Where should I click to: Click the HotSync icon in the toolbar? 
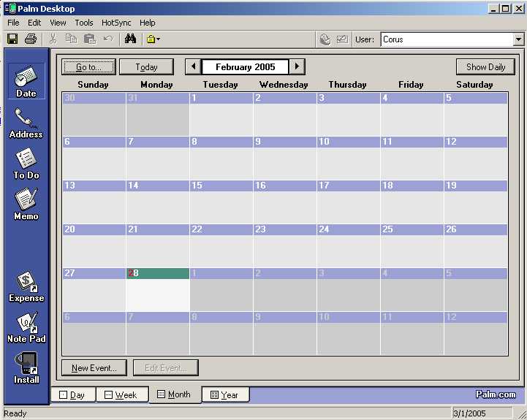point(325,39)
